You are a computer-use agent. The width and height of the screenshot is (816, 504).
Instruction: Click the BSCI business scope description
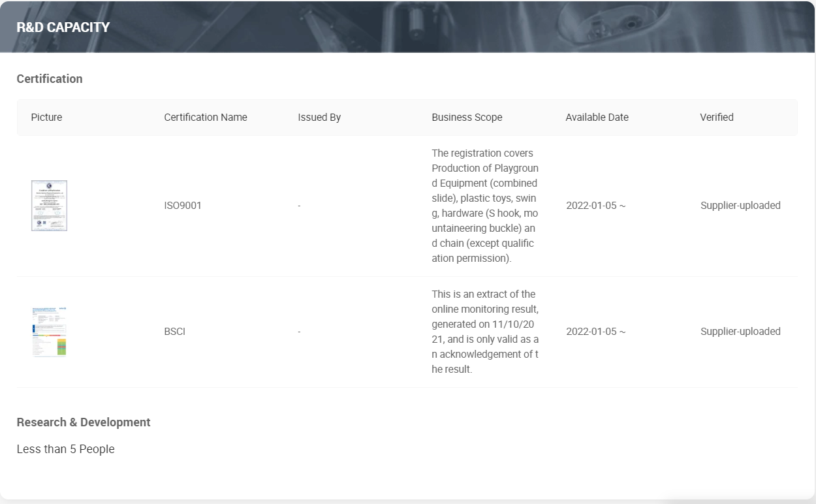[484, 332]
